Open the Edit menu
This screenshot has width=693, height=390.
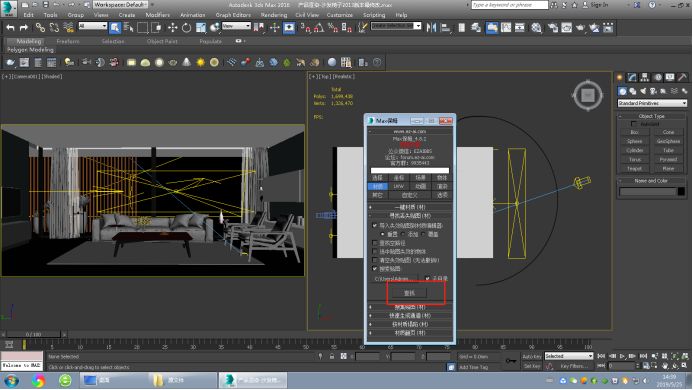[x=29, y=15]
